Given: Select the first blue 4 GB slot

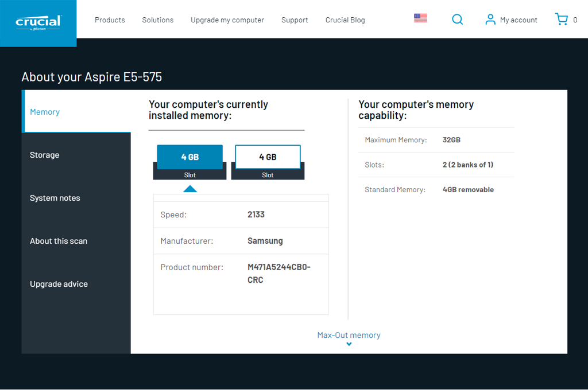Looking at the screenshot, I should pyautogui.click(x=189, y=157).
